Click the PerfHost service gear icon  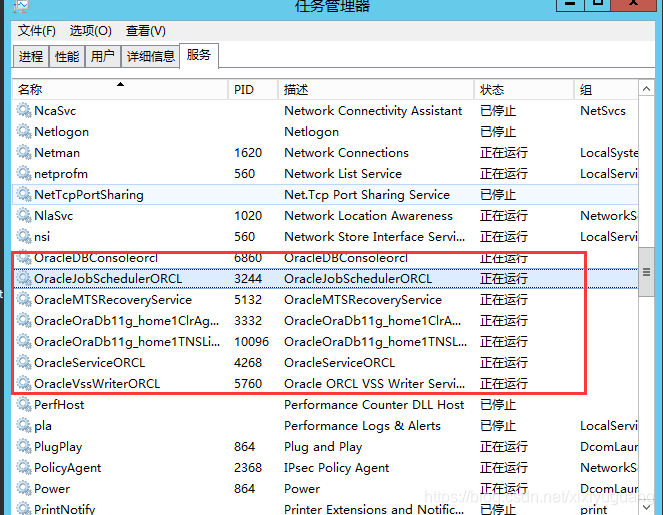point(24,404)
